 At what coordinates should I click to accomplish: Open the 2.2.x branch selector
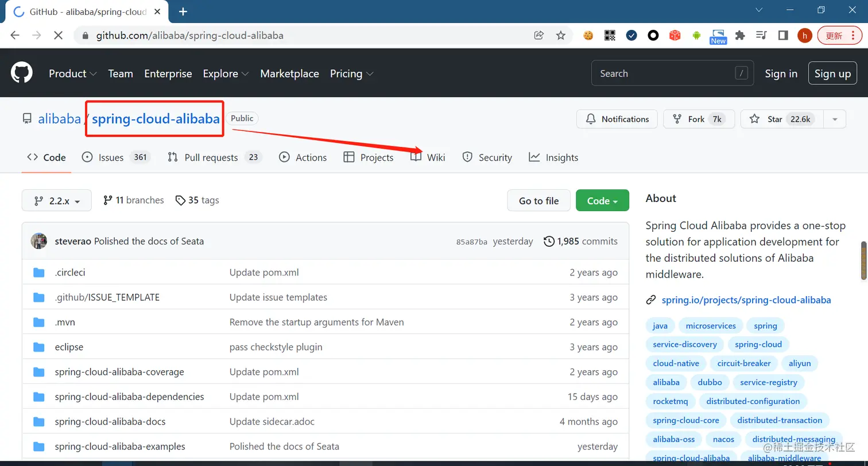pyautogui.click(x=56, y=200)
